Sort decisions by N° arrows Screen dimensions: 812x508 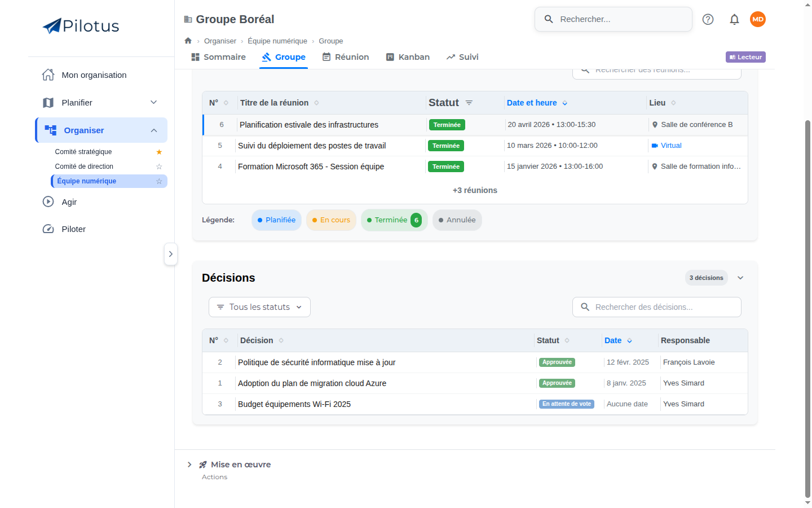pyautogui.click(x=226, y=340)
